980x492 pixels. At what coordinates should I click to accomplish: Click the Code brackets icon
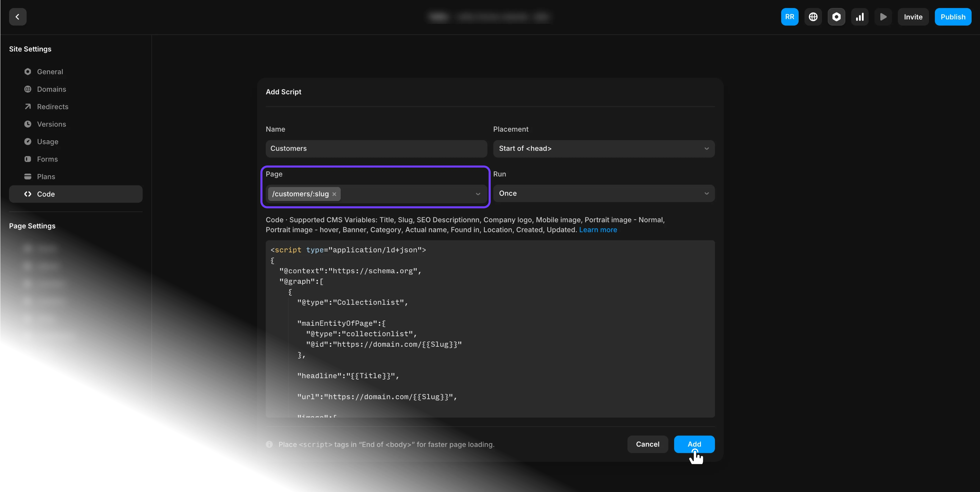pyautogui.click(x=28, y=194)
